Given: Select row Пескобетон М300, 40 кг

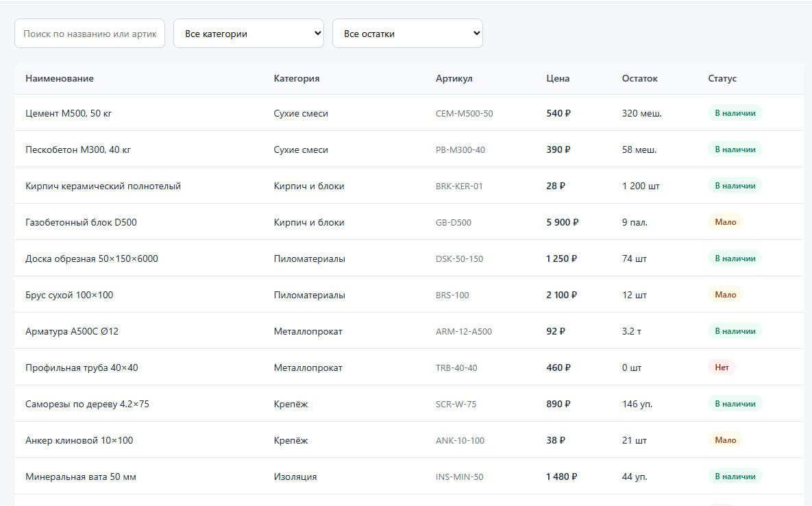Looking at the screenshot, I should click(408, 149).
